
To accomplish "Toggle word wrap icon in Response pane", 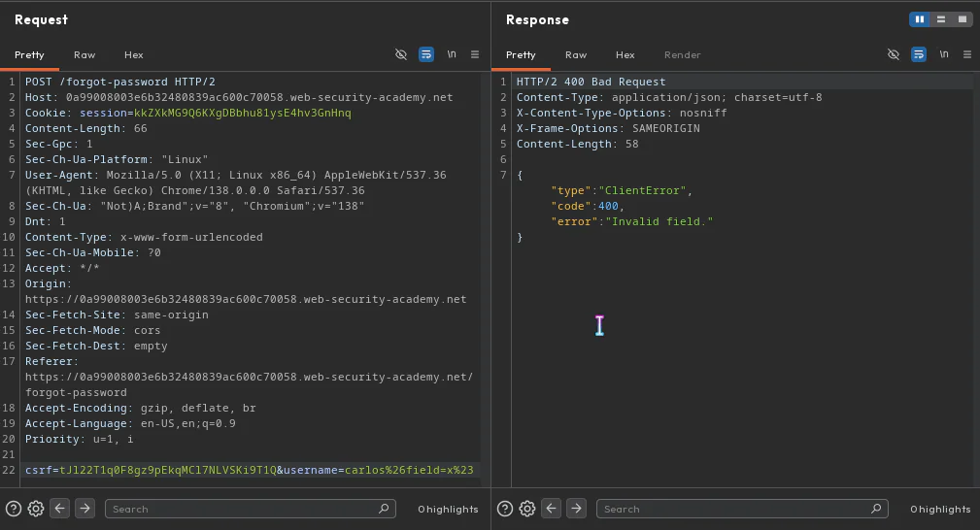I will pos(919,54).
